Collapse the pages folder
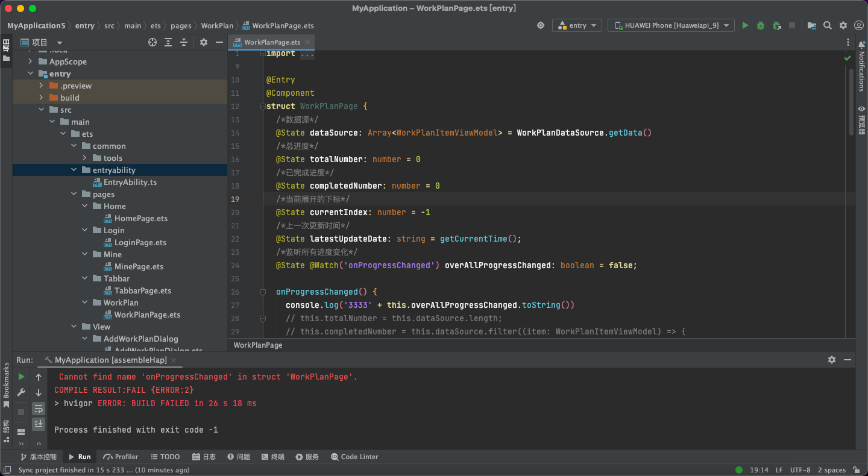 coord(73,194)
